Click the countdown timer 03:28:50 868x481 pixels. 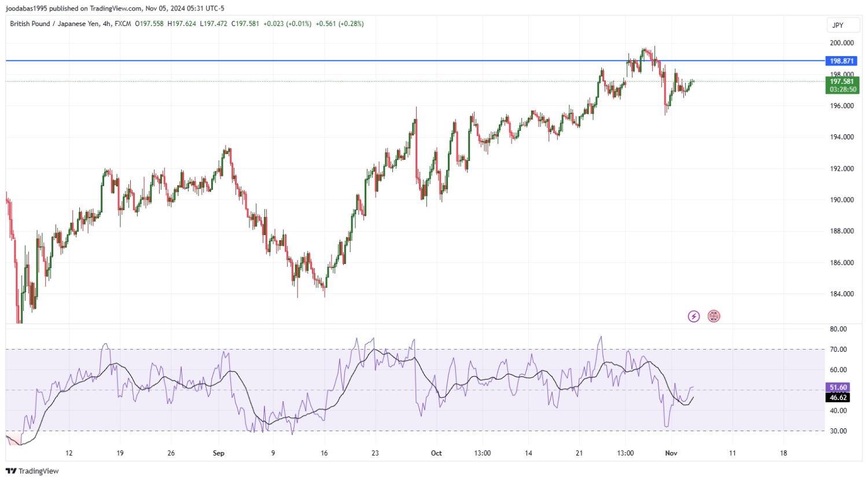[x=843, y=90]
